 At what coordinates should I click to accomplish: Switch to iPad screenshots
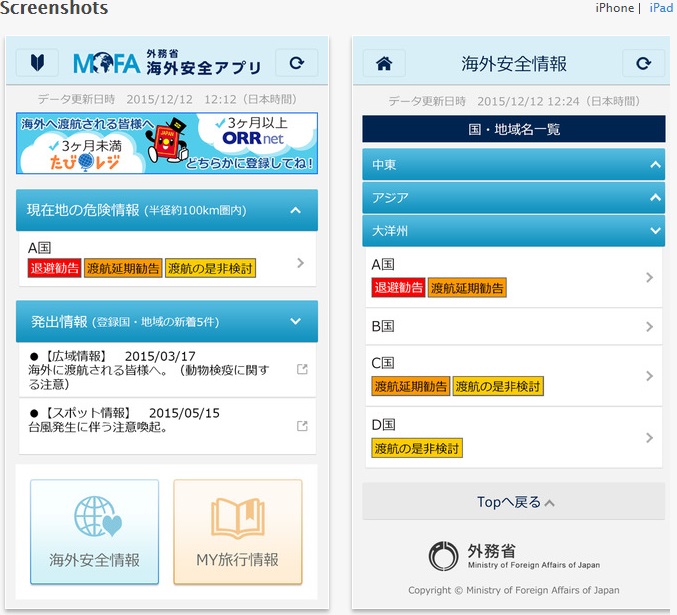661,8
